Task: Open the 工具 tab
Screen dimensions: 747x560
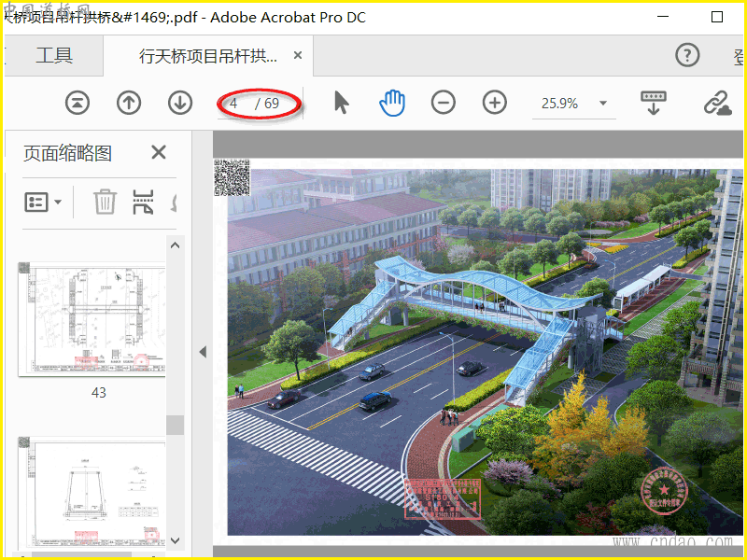Action: pos(54,55)
